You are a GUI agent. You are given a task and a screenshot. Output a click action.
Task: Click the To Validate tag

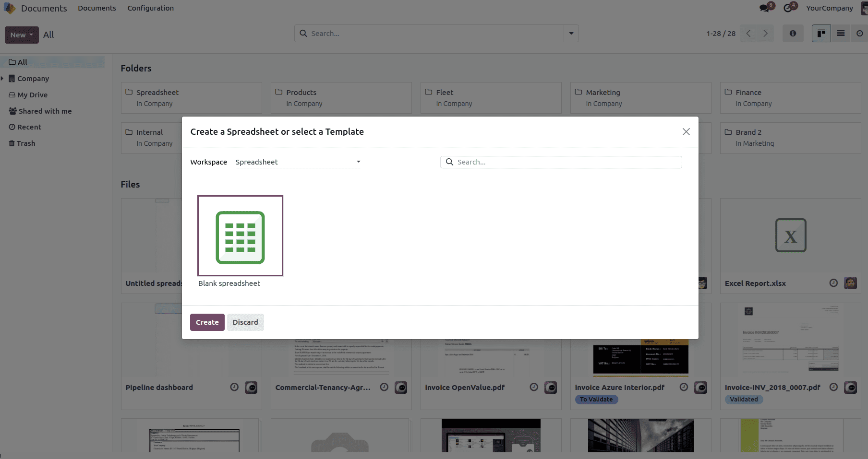click(596, 400)
